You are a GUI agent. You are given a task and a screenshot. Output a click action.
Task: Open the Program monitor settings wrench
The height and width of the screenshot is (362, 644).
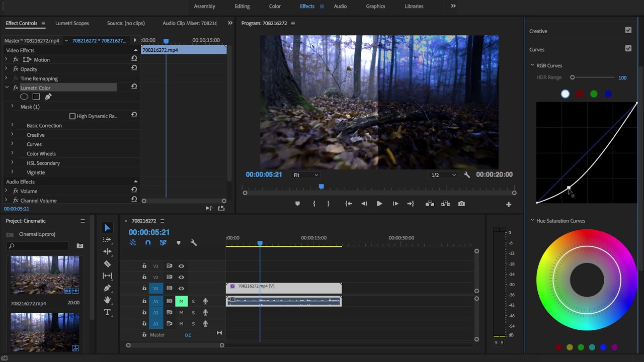pos(467,175)
